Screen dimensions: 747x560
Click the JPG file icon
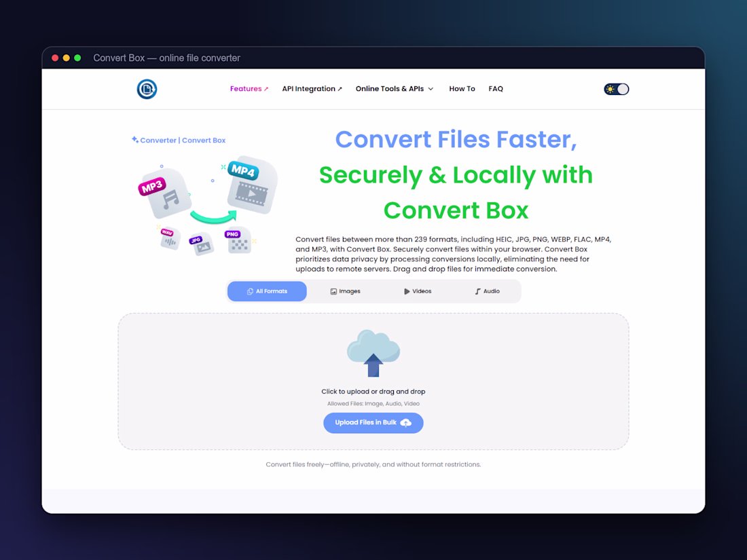coord(201,244)
